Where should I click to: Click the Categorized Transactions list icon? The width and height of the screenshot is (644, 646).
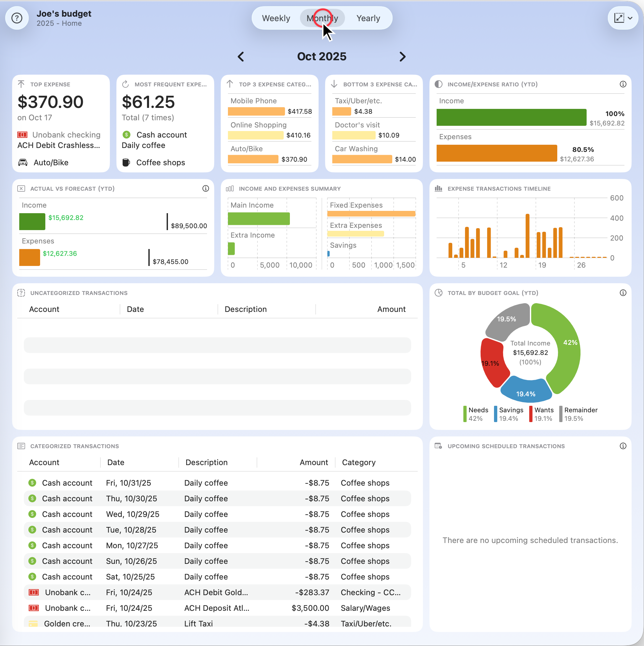(x=21, y=446)
